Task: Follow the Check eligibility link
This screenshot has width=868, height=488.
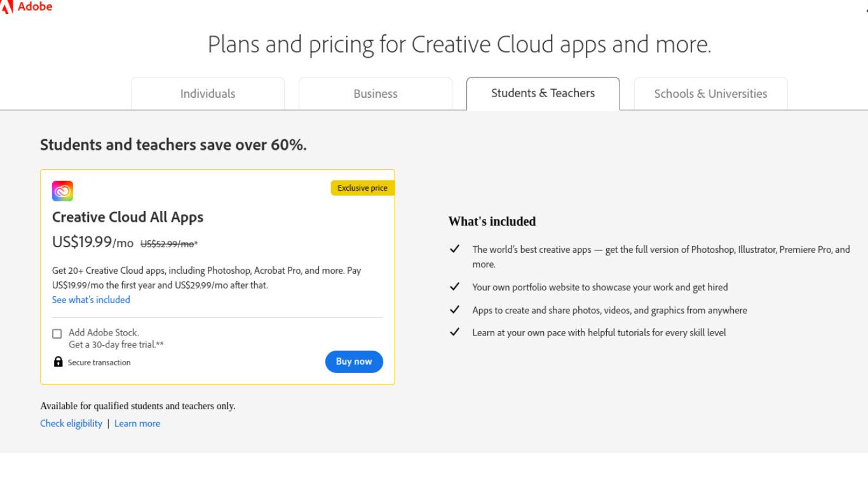Action: (x=71, y=424)
